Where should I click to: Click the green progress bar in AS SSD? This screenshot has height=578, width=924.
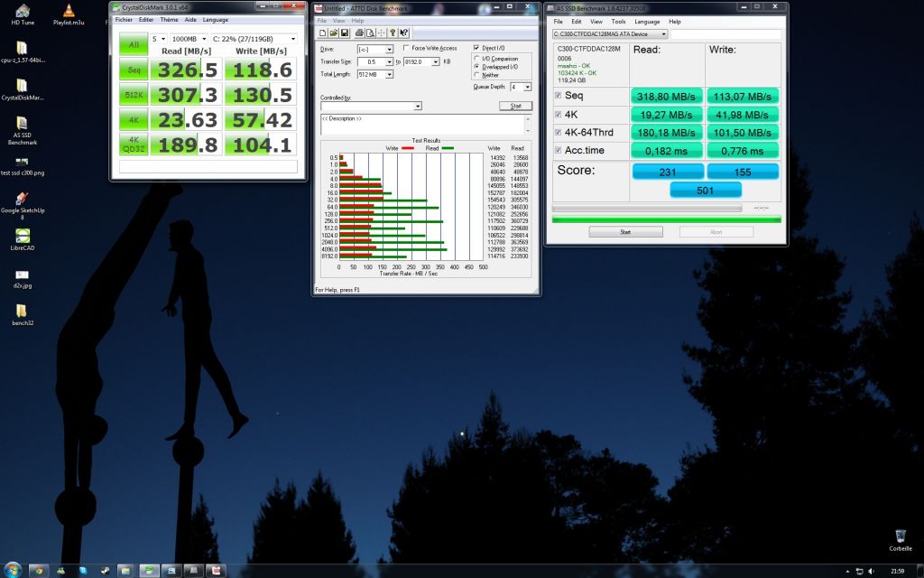coord(667,219)
